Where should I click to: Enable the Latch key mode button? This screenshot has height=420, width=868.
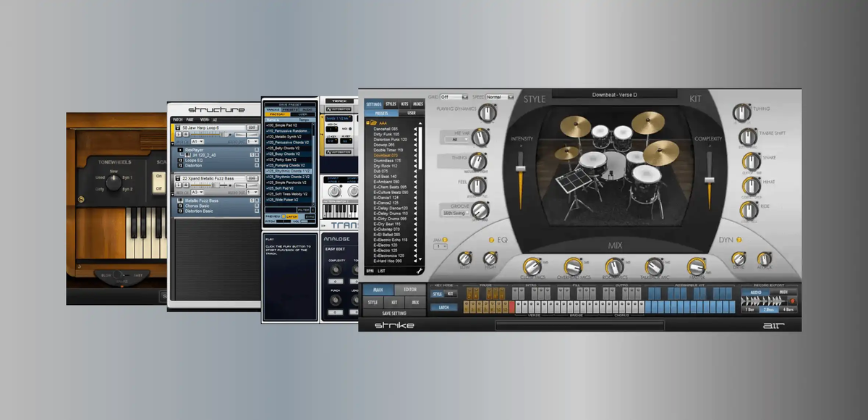444,307
